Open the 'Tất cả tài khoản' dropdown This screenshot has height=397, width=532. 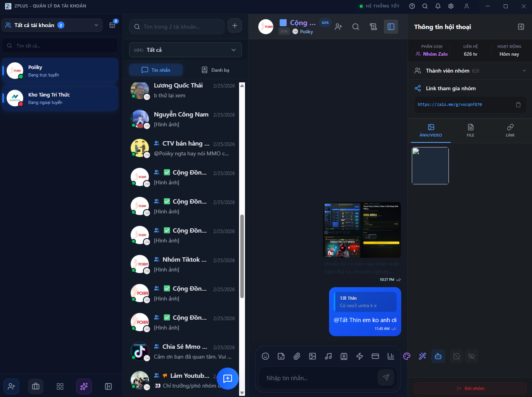tap(52, 25)
